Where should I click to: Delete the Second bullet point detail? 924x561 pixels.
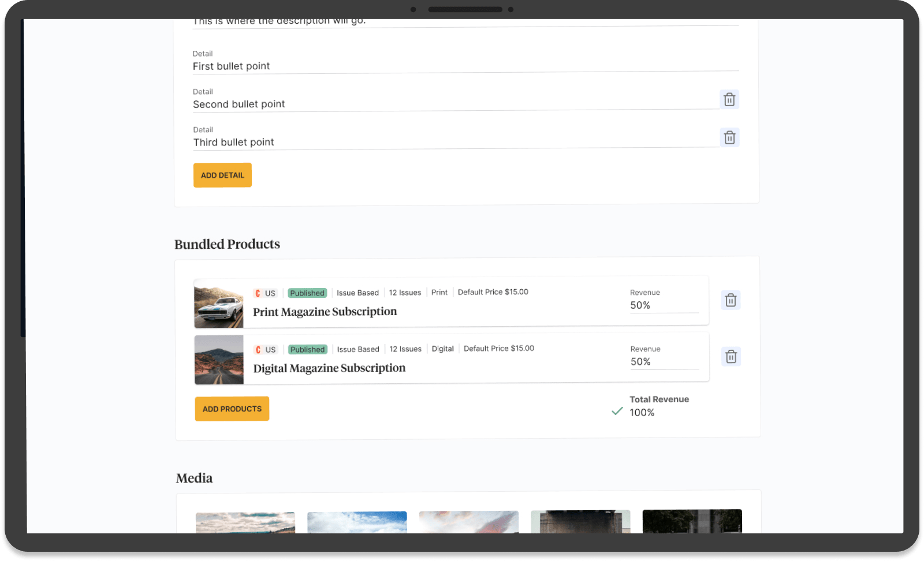pyautogui.click(x=729, y=99)
